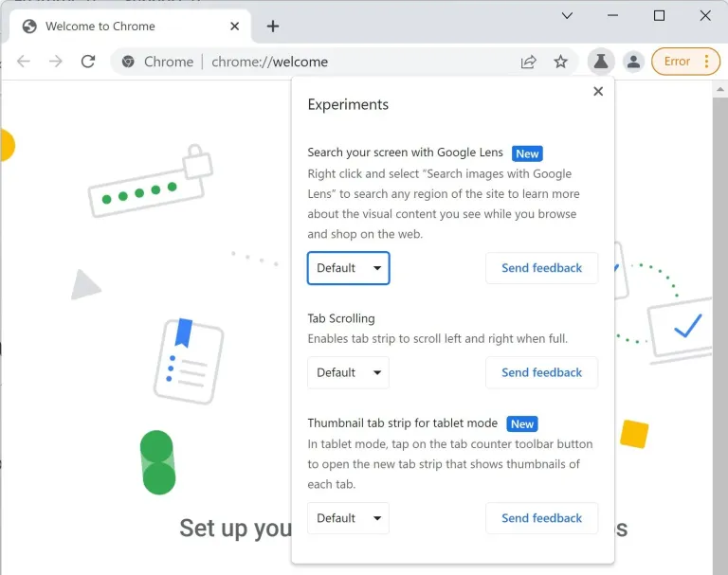
Task: Click the Tab Scrolling title text
Action: point(341,318)
